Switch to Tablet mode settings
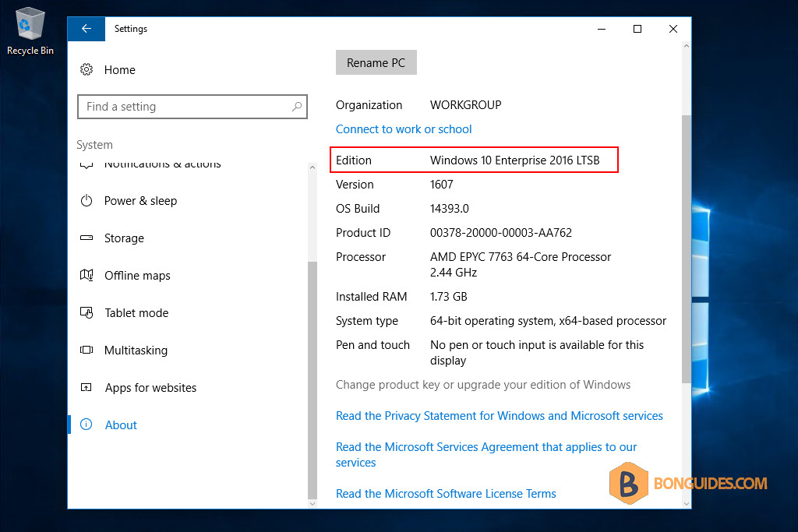The height and width of the screenshot is (532, 798). [136, 313]
